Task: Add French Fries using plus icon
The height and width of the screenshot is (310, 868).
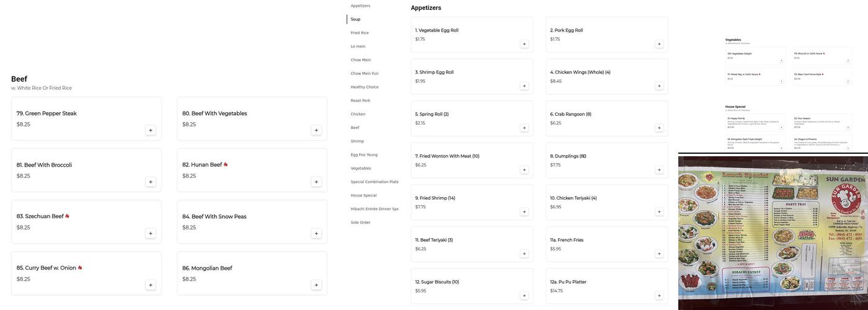Action: coord(659,254)
